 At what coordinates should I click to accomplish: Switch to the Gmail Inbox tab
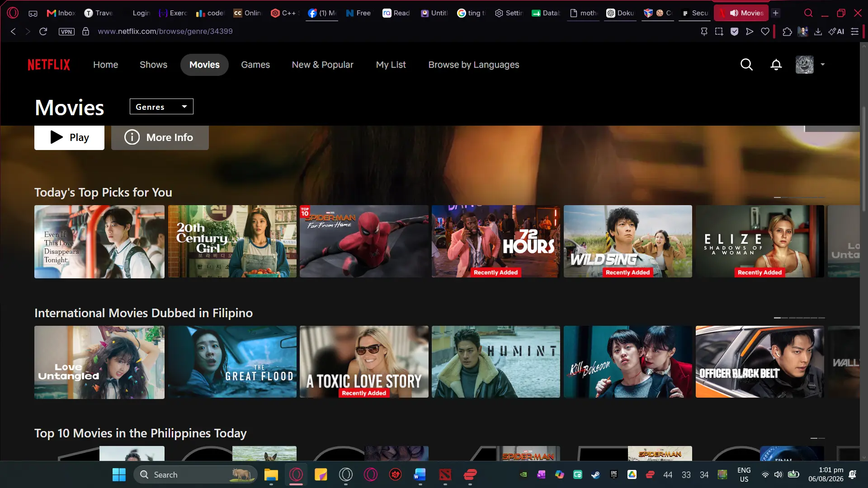click(x=61, y=13)
